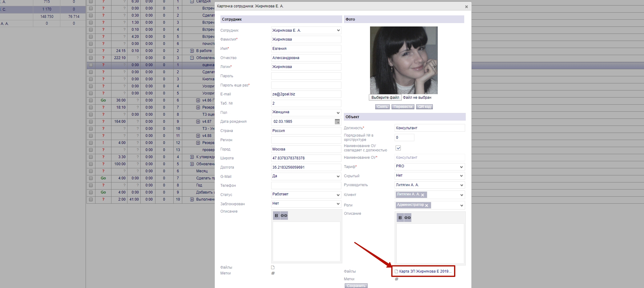Add a file in the employee Файлы row
Image resolution: width=644 pixels, height=288 pixels.
[x=273, y=267]
